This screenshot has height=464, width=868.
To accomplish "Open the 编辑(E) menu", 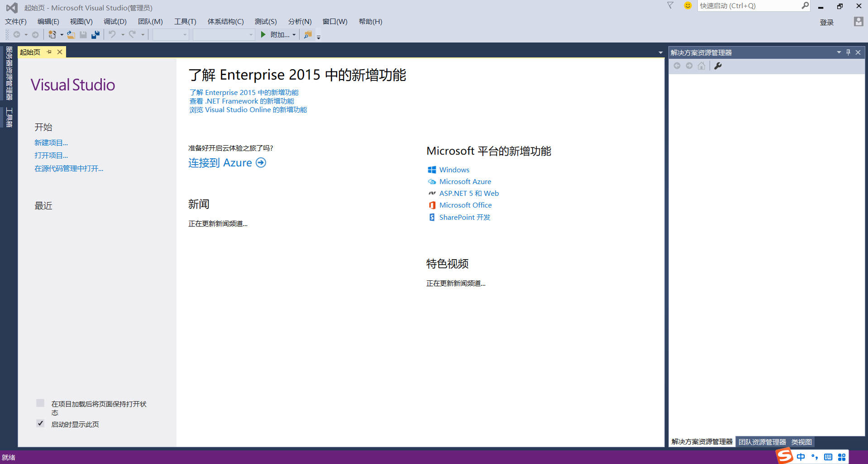I will click(x=48, y=22).
